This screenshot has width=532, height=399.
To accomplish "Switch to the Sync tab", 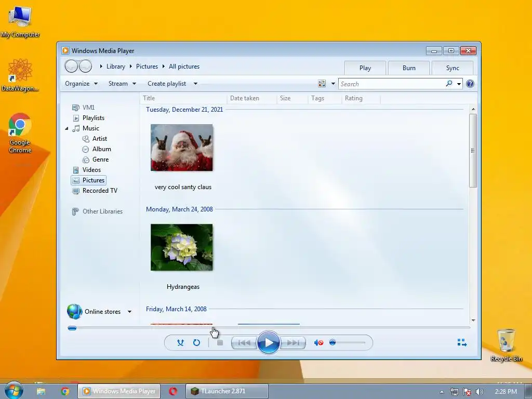I will [453, 68].
